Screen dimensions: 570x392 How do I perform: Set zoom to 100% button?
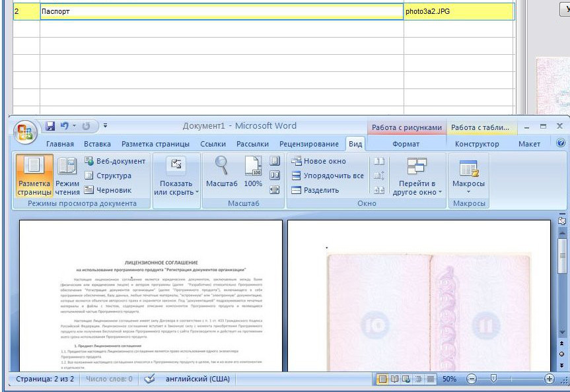253,172
